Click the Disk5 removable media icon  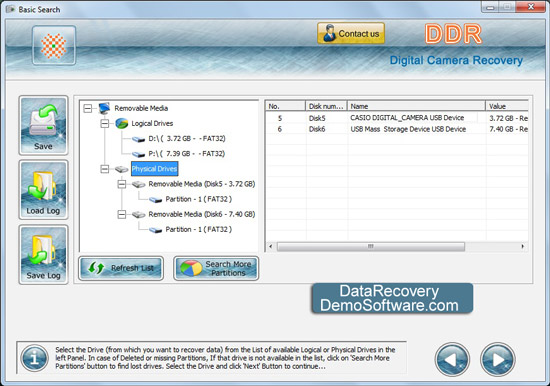139,185
